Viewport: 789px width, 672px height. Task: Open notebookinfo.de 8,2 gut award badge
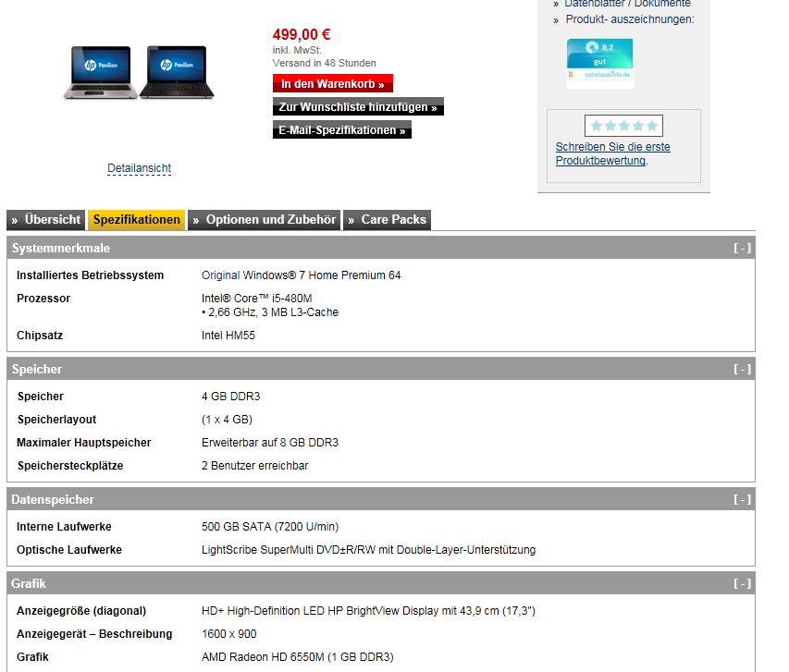[x=599, y=64]
